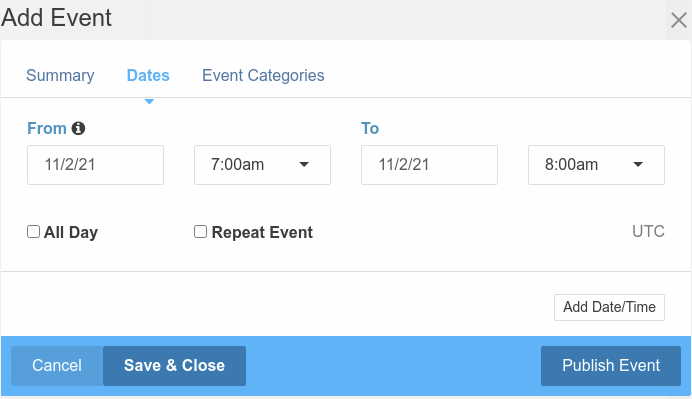The height and width of the screenshot is (399, 692).
Task: Click the All Day label
Action: click(71, 232)
